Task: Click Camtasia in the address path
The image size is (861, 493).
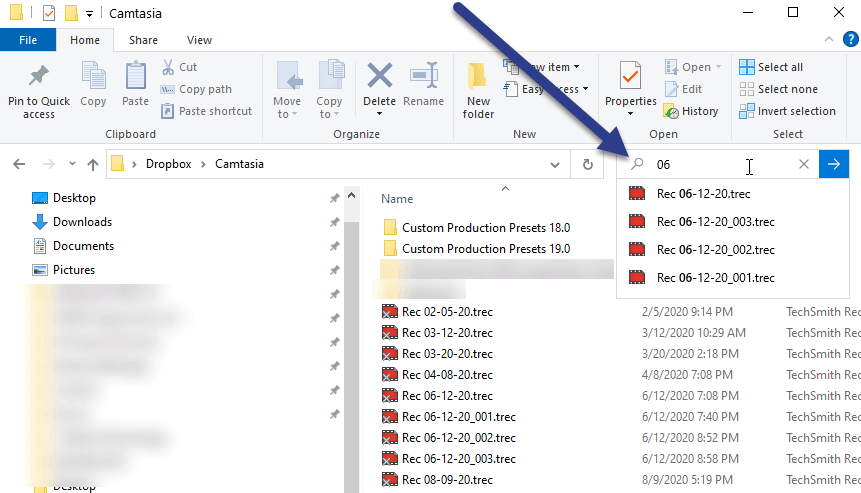Action: tap(239, 164)
